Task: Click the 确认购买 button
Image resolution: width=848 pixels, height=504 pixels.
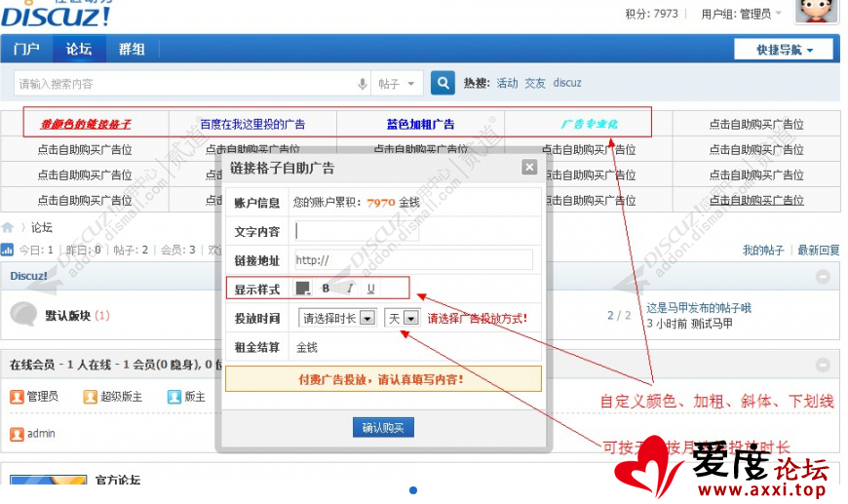Action: click(x=383, y=428)
